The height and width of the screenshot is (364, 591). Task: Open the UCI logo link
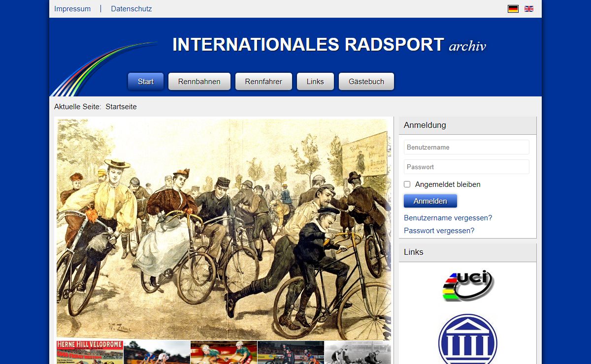(x=468, y=285)
